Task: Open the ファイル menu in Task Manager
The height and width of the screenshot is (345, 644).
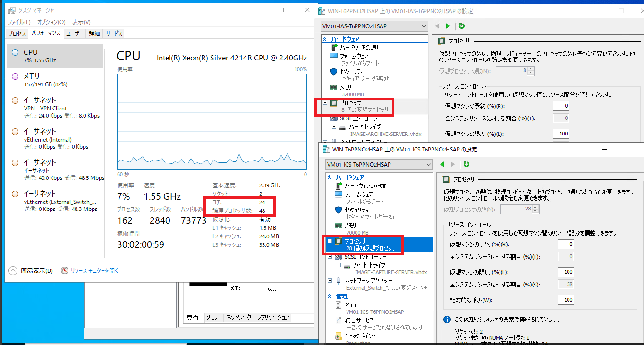Action: pos(19,22)
